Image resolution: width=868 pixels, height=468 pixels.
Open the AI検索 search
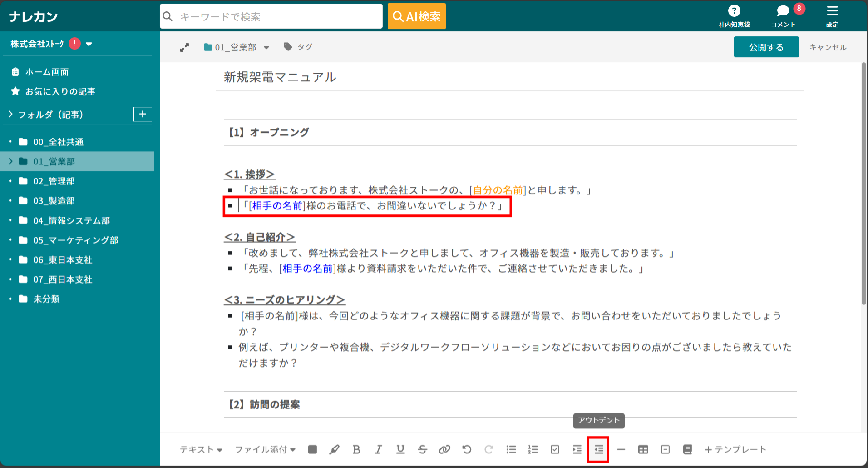pyautogui.click(x=416, y=16)
